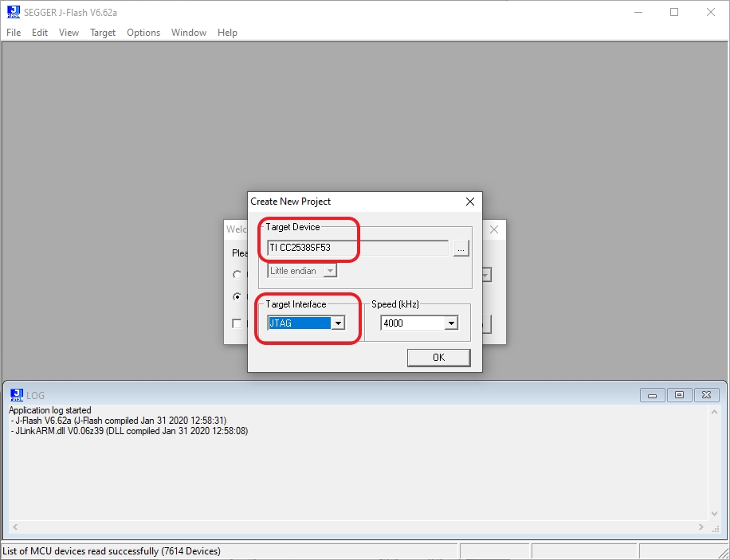
Task: Close the LOG window
Action: (x=706, y=395)
